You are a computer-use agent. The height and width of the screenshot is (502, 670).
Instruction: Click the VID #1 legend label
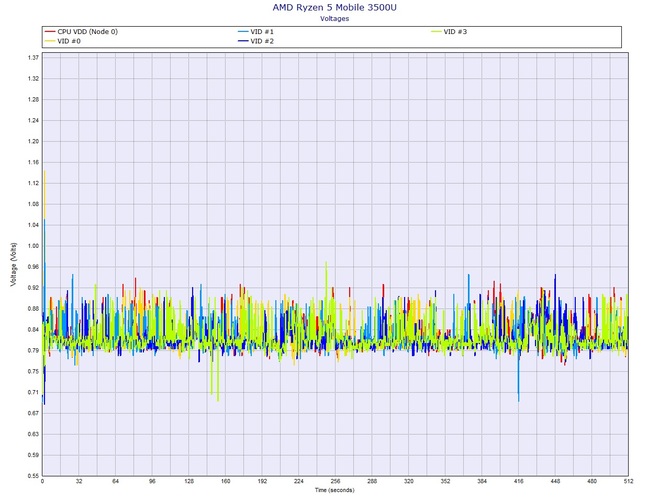pyautogui.click(x=262, y=32)
